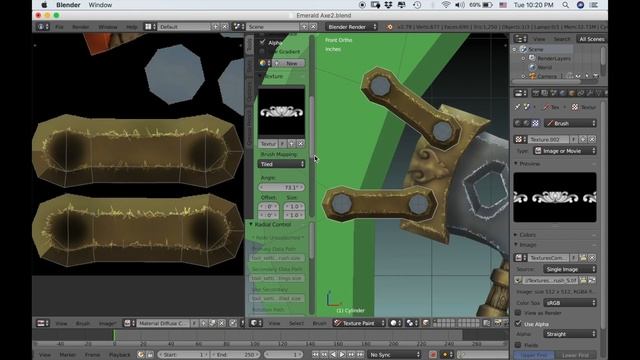Open the Playback menu in timeline
Screen dimensions: 640x360
(x=119, y=355)
